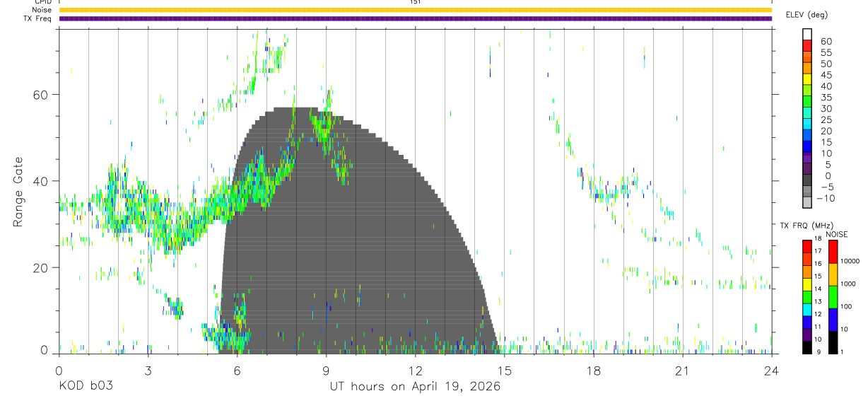Click the '3' tick label on the UT hours axis
The image size is (868, 401).
pos(148,370)
